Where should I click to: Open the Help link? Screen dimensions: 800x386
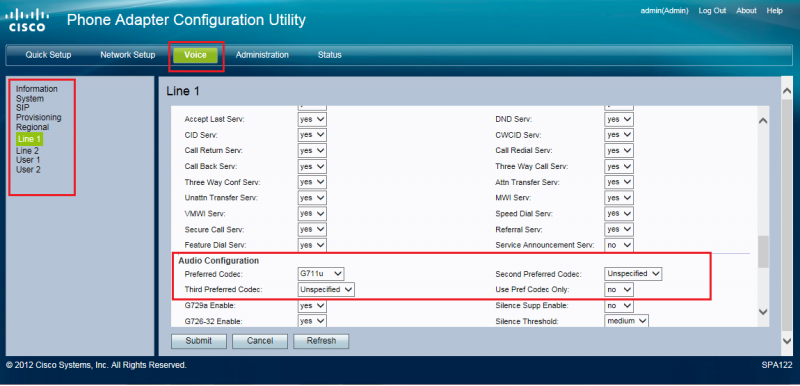pos(774,11)
